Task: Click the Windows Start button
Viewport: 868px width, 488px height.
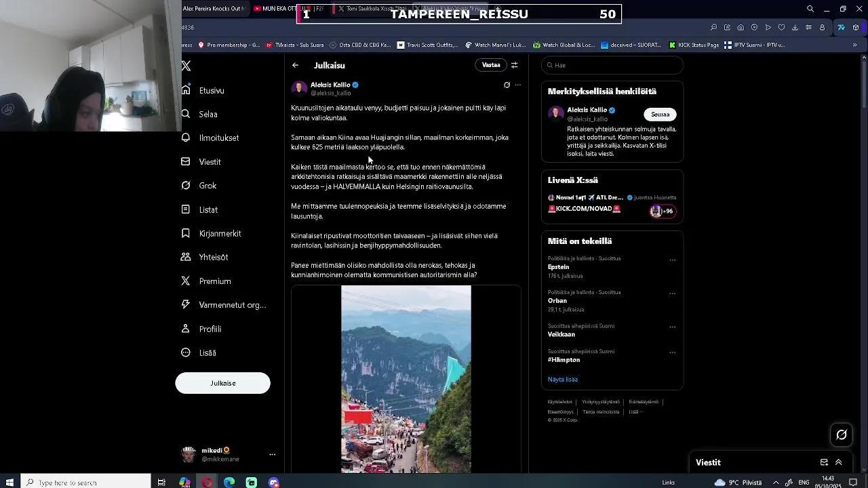Action: (x=9, y=482)
